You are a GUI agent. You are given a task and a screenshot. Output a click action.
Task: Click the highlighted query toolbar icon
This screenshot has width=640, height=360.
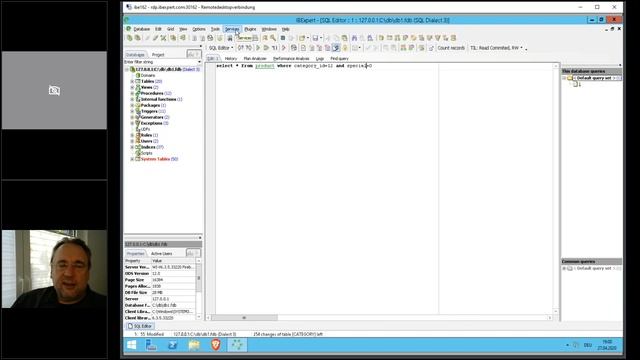(x=336, y=48)
